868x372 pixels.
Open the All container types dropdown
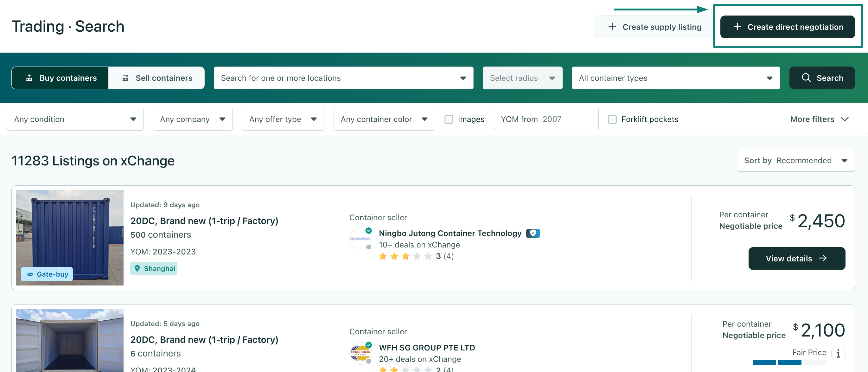coord(676,78)
